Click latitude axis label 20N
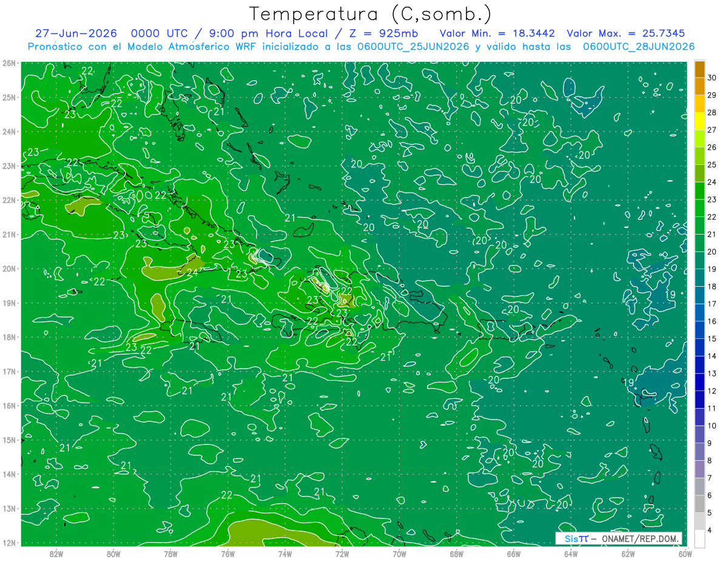The height and width of the screenshot is (562, 728). click(8, 269)
